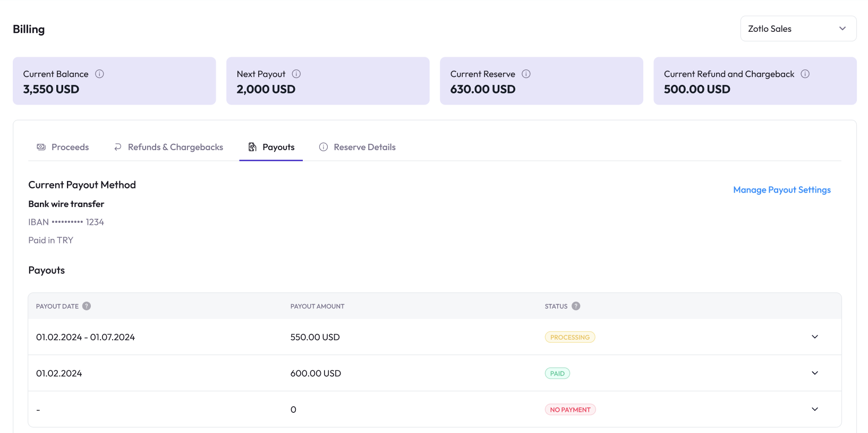Screen dimensions: 868x433
Task: Click info icon next to Next Payout
Action: (296, 74)
